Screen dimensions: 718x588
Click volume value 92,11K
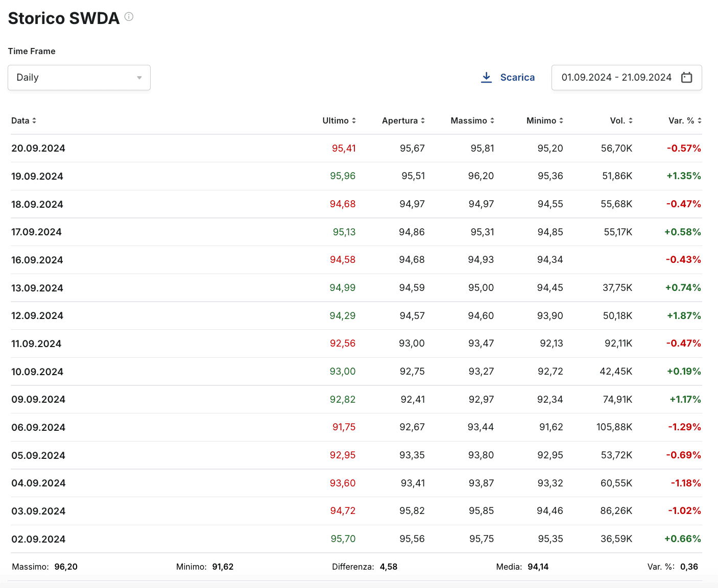(618, 344)
